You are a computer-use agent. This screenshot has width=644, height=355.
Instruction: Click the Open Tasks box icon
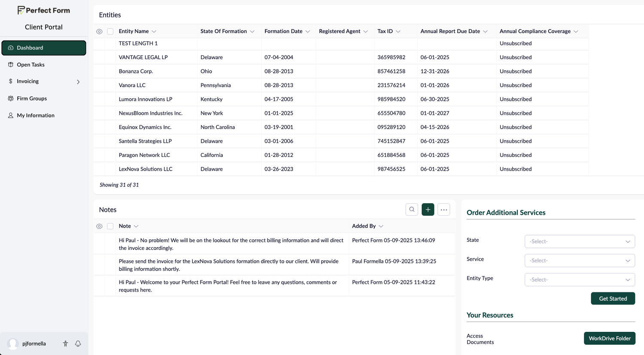coord(11,65)
